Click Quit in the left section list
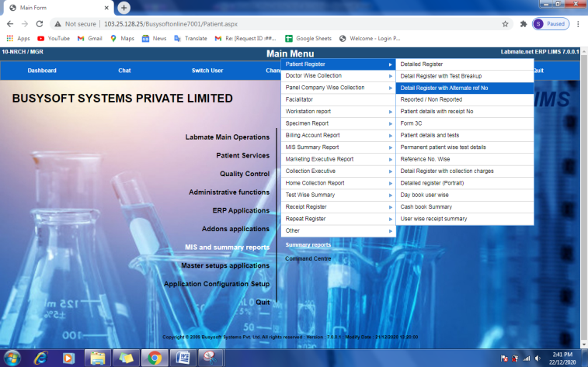588x367 pixels. tap(263, 303)
